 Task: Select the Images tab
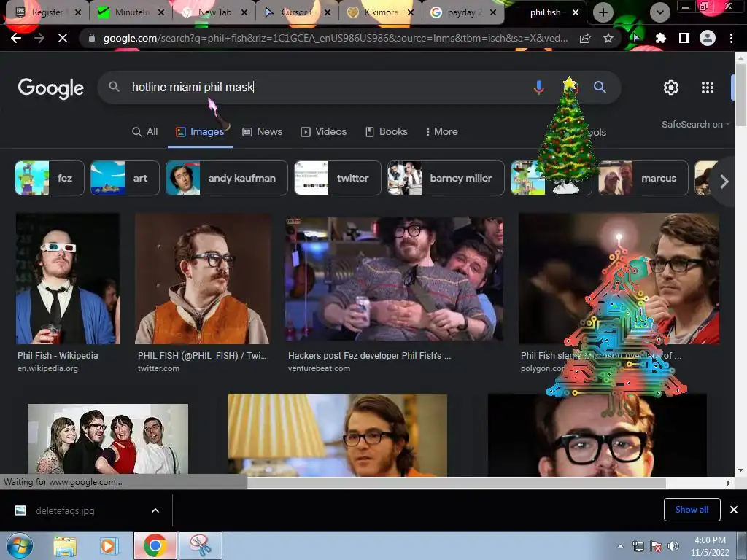tap(200, 132)
